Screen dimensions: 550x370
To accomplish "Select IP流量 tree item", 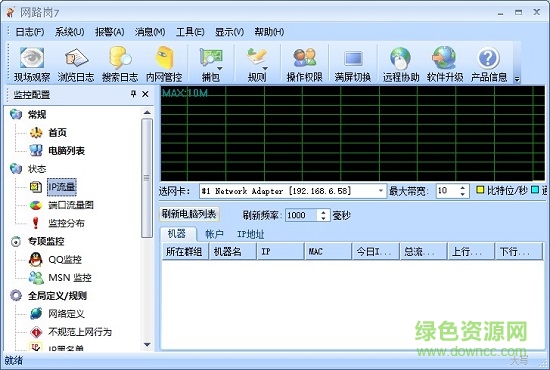I will tap(62, 187).
